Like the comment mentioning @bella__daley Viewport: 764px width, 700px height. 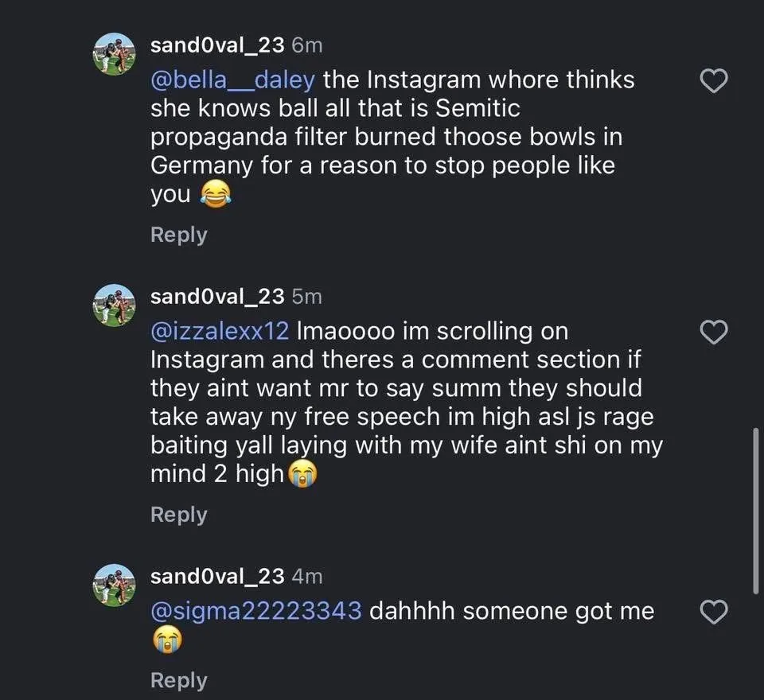click(x=713, y=81)
